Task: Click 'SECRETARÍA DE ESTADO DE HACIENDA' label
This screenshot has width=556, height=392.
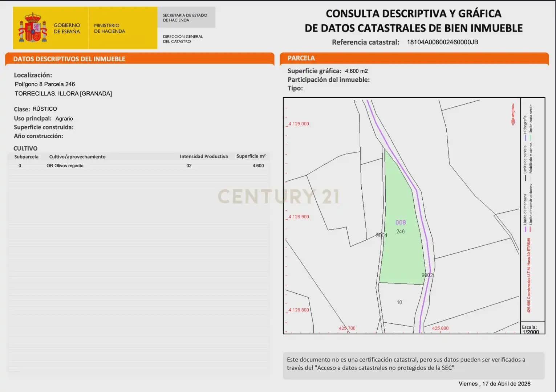Action: click(x=185, y=18)
